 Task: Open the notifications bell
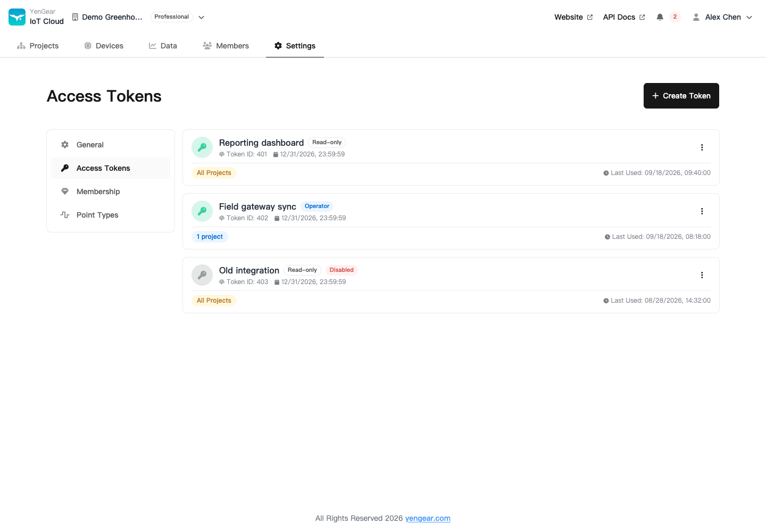coord(660,17)
